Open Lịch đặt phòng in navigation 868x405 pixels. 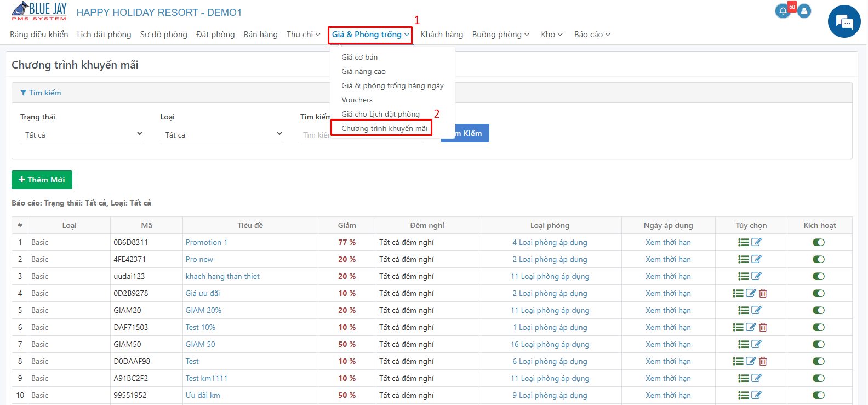(x=104, y=35)
